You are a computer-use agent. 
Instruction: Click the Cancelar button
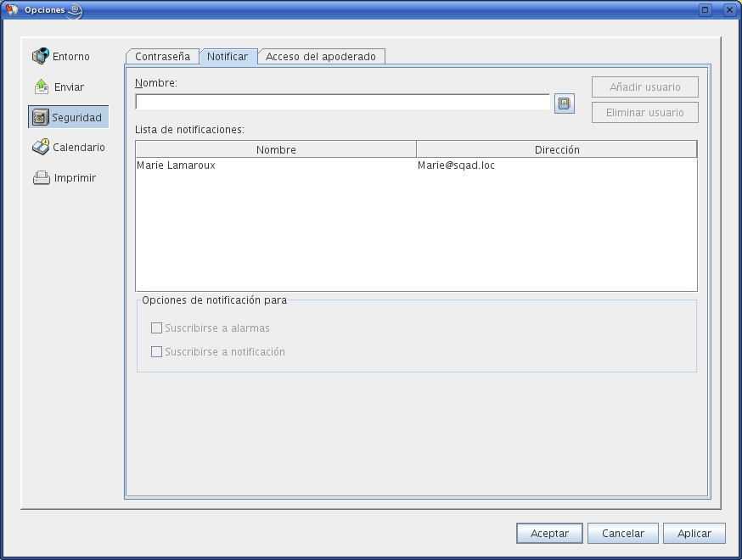click(x=623, y=533)
